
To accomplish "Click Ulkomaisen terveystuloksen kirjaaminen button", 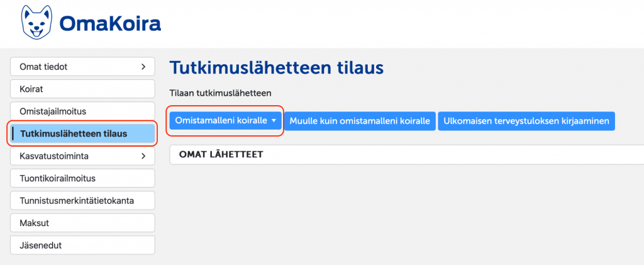I will click(526, 121).
